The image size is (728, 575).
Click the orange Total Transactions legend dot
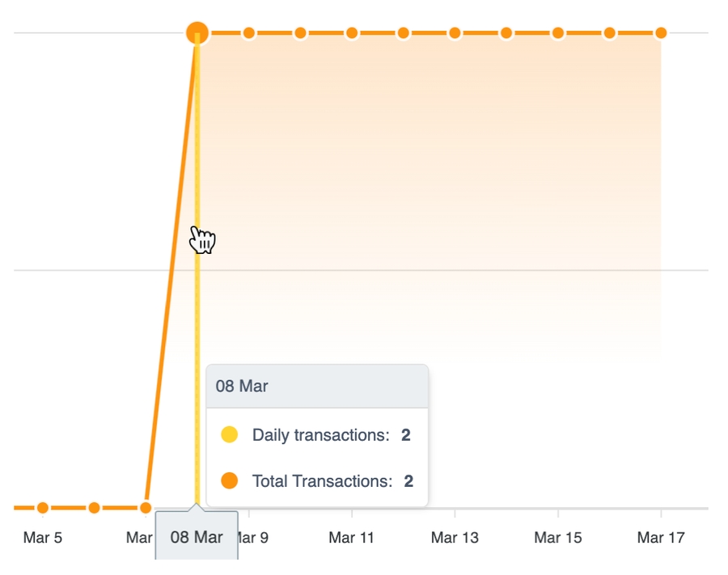230,481
